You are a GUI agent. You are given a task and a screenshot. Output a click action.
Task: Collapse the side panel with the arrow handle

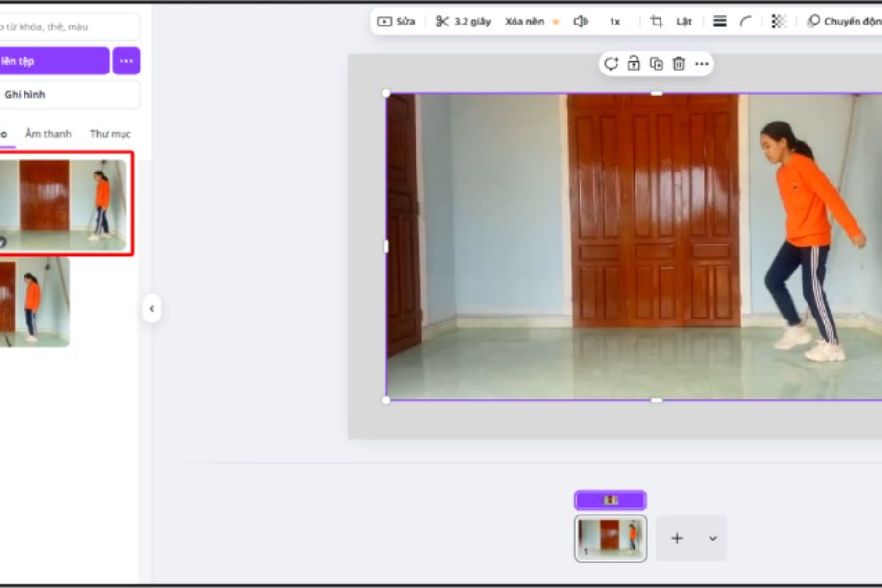click(151, 309)
